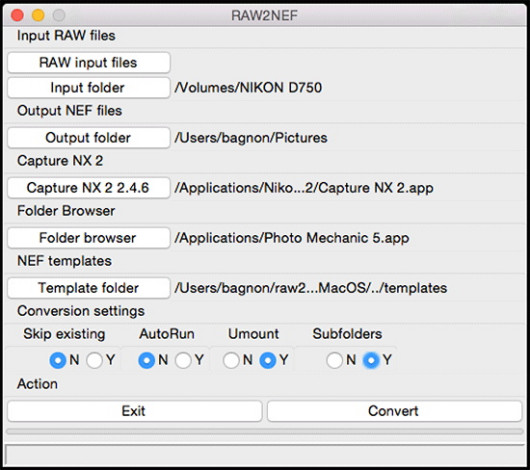Viewport: 530px width, 470px height.
Task: Click the status text field at bottom
Action: pyautogui.click(x=265, y=455)
